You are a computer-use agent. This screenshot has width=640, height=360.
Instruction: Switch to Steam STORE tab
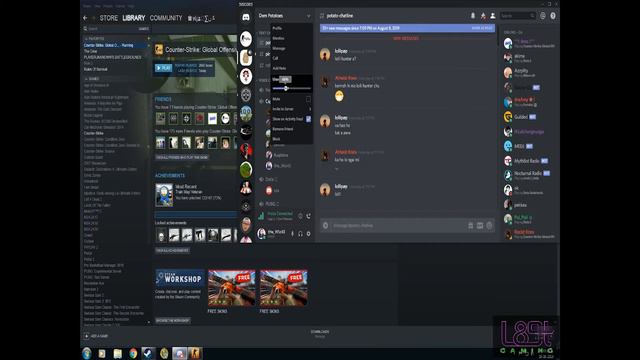pos(109,18)
